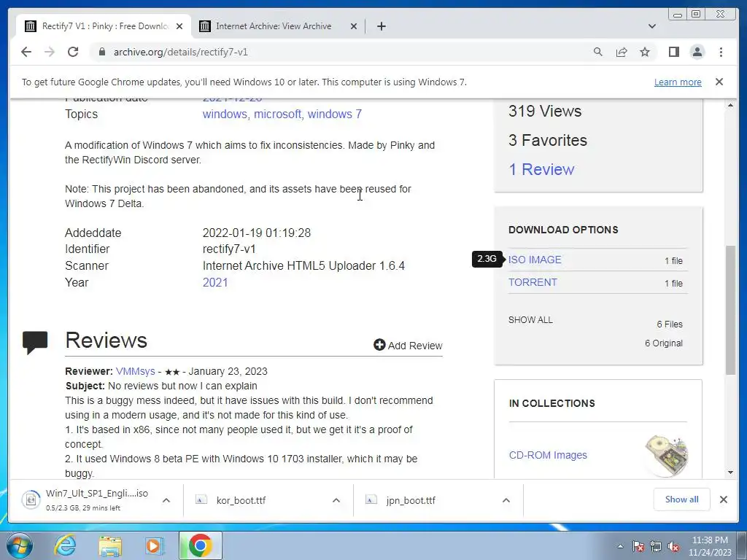747x560 pixels.
Task: Expand SHOW ALL download files
Action: (x=530, y=320)
